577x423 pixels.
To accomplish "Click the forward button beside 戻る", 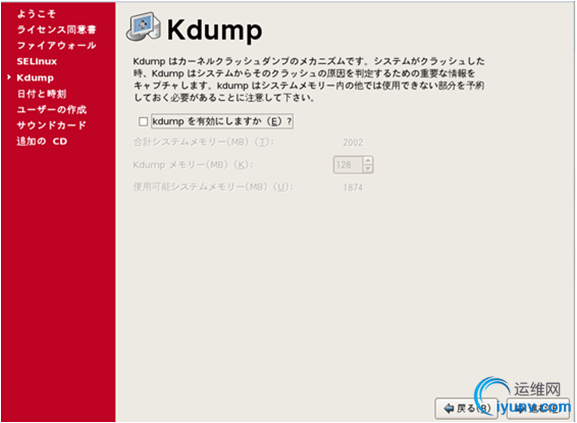I will (538, 408).
